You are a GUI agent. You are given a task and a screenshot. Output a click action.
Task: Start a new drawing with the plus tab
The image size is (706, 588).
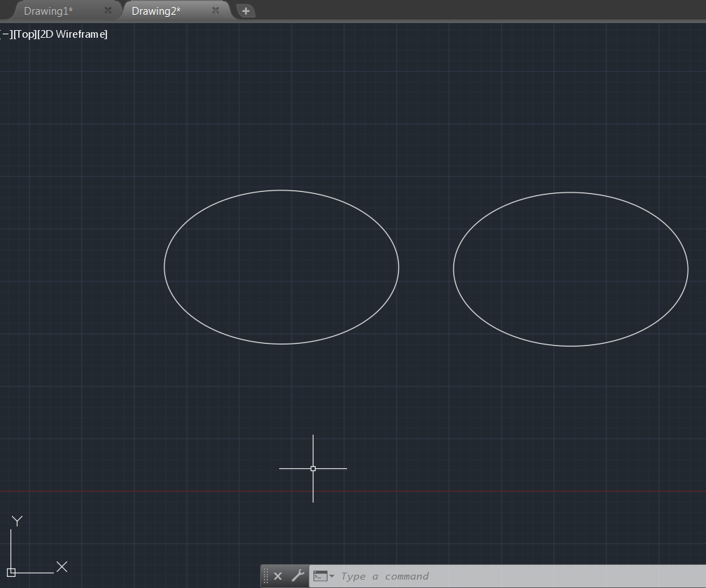(246, 10)
